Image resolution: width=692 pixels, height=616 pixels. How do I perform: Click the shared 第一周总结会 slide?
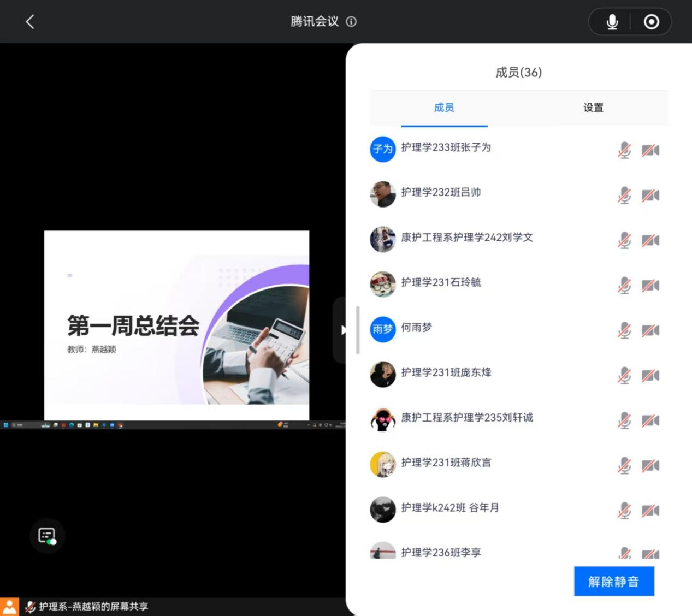click(x=176, y=325)
